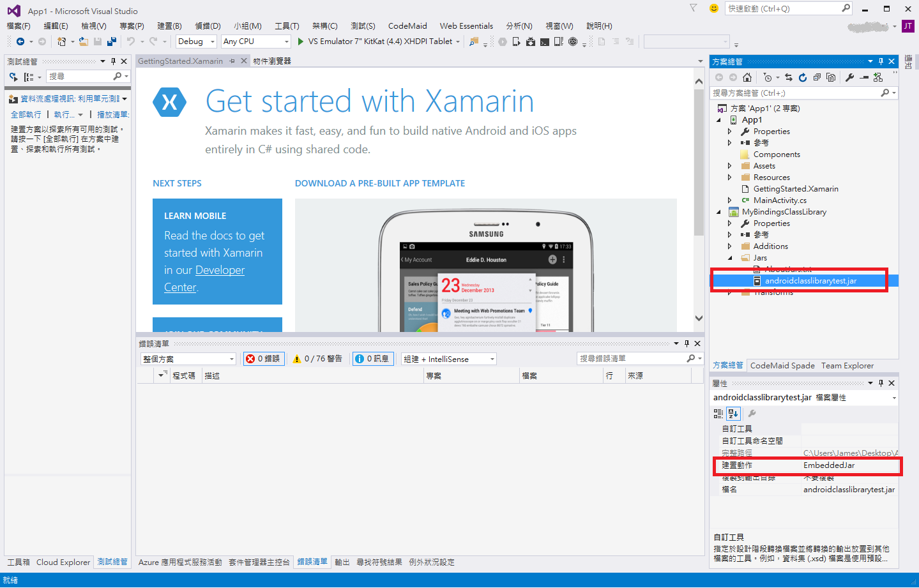Start debugging with green play icon

[301, 41]
